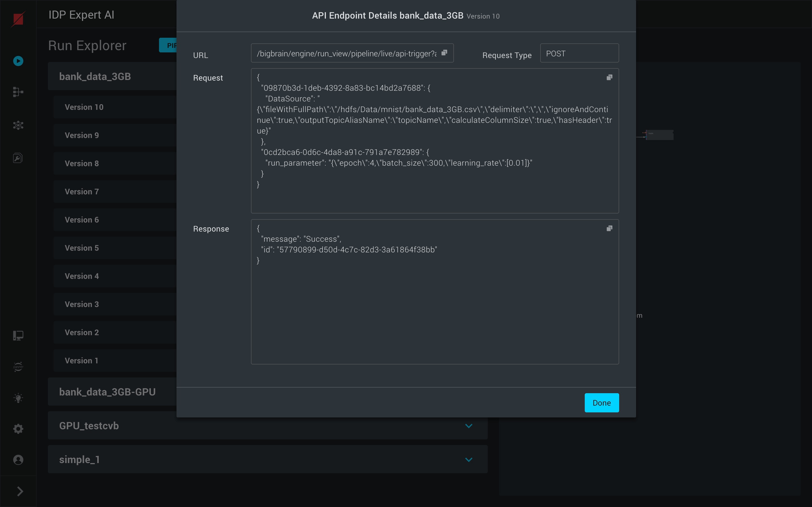
Task: Click the Request Type POST field
Action: click(x=579, y=54)
